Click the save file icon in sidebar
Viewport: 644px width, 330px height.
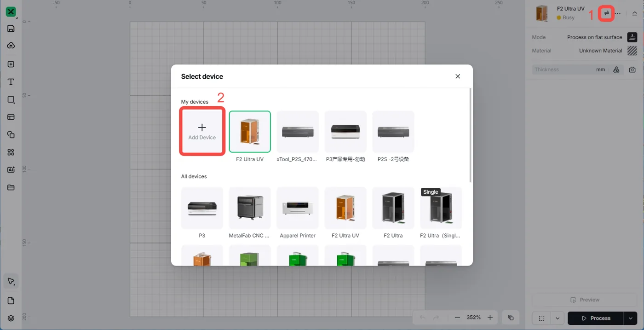point(11,29)
